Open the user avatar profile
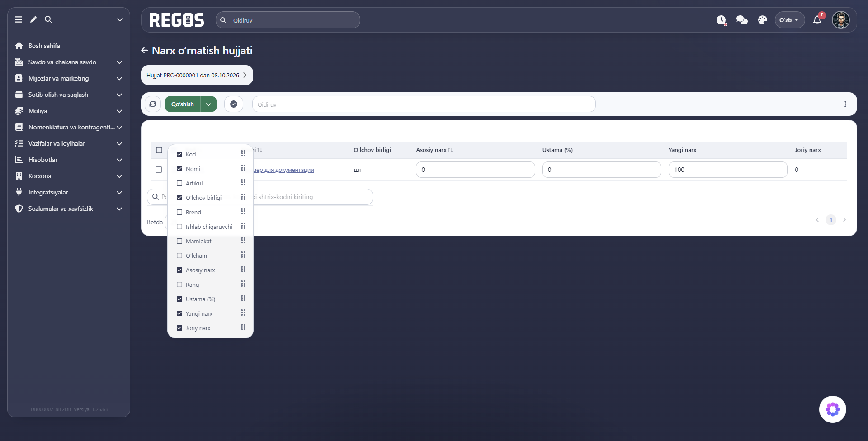 841,20
